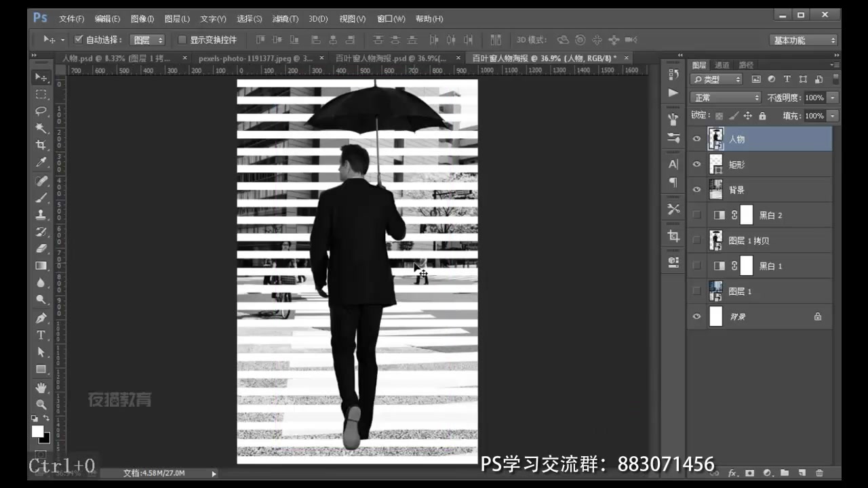Viewport: 868px width, 488px height.
Task: Select the Move tool
Action: (41, 77)
